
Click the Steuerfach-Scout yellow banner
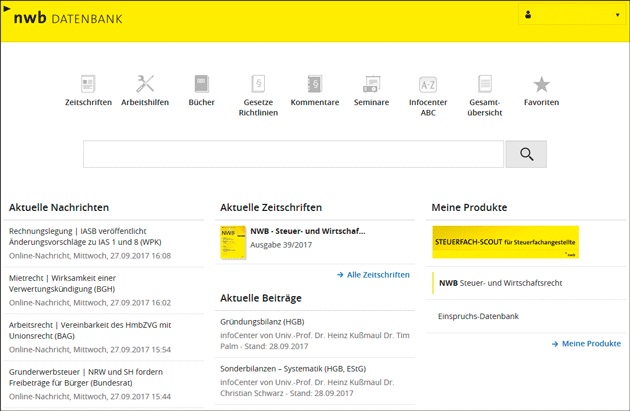pos(505,242)
